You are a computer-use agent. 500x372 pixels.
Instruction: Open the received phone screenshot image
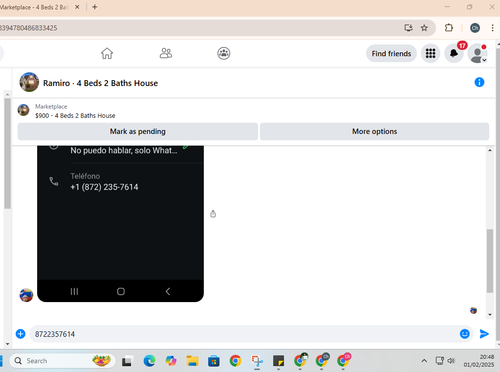point(120,223)
